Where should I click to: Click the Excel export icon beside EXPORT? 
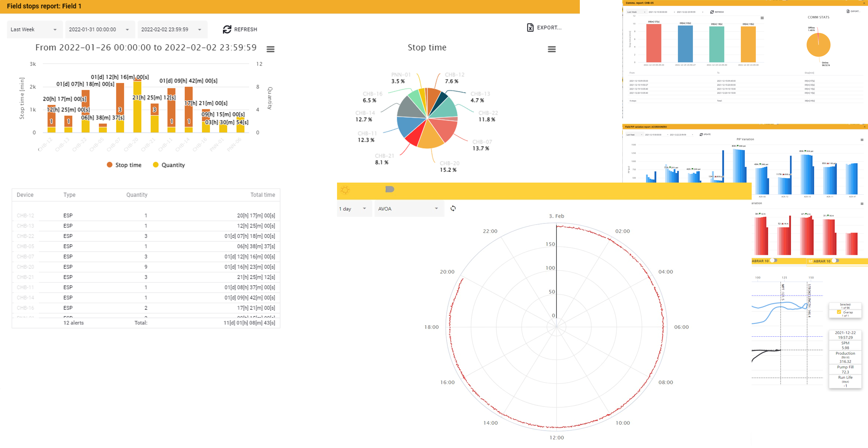[530, 28]
